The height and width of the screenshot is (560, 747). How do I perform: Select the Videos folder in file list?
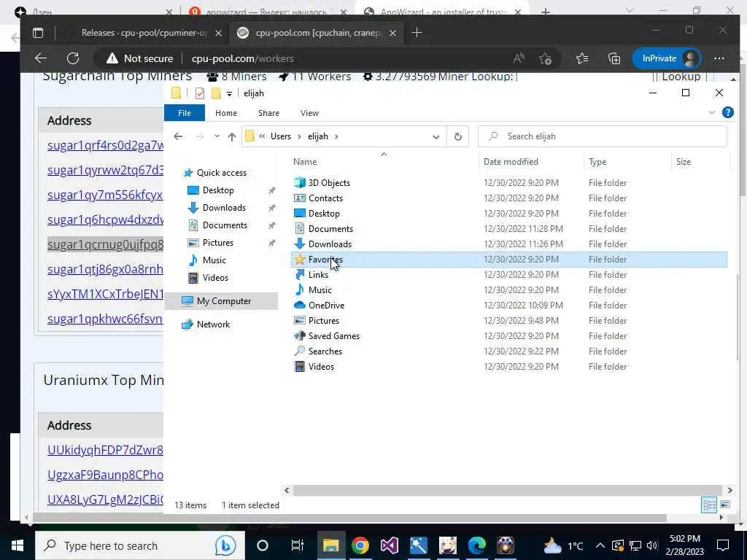click(x=321, y=367)
